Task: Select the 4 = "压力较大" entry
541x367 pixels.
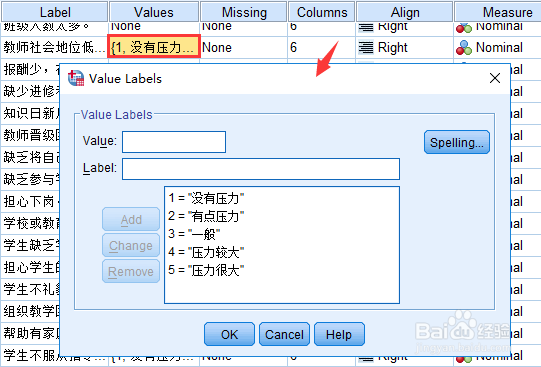Action: point(206,252)
